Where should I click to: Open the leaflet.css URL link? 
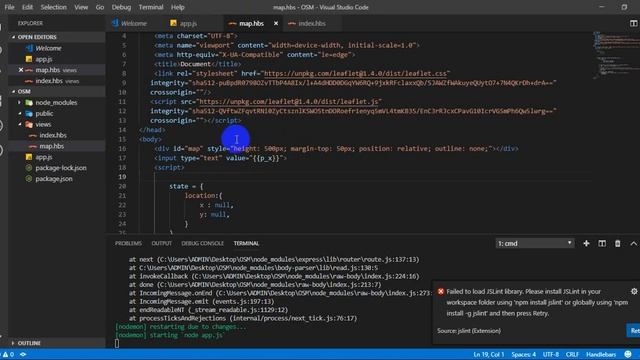coord(355,73)
